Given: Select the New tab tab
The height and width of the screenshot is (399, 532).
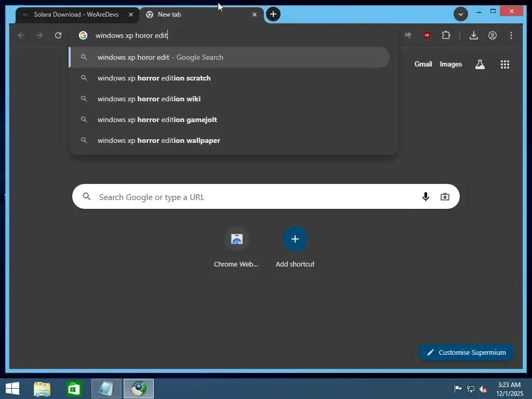Looking at the screenshot, I should tap(201, 15).
